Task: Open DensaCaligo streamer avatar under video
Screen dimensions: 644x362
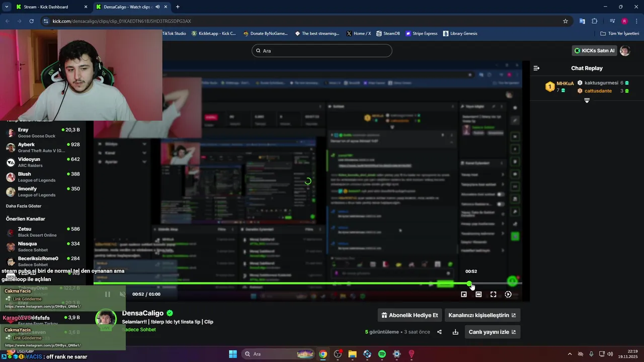Action: coord(106,320)
